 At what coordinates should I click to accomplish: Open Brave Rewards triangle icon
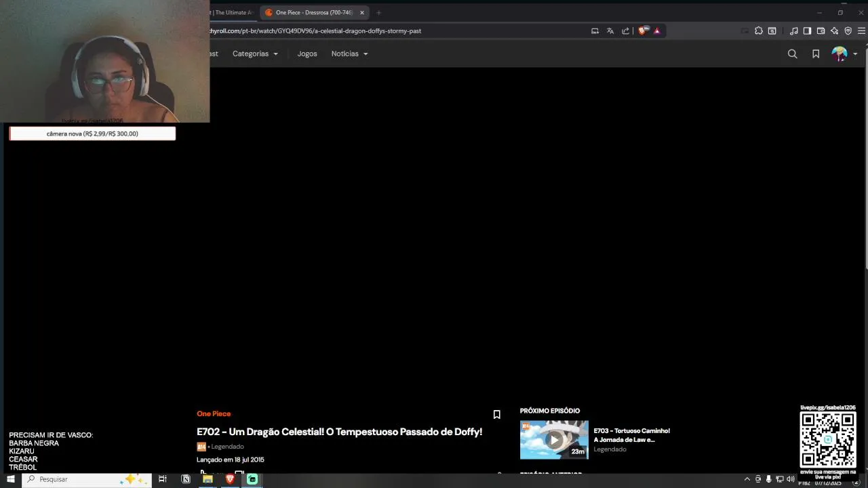coord(657,30)
